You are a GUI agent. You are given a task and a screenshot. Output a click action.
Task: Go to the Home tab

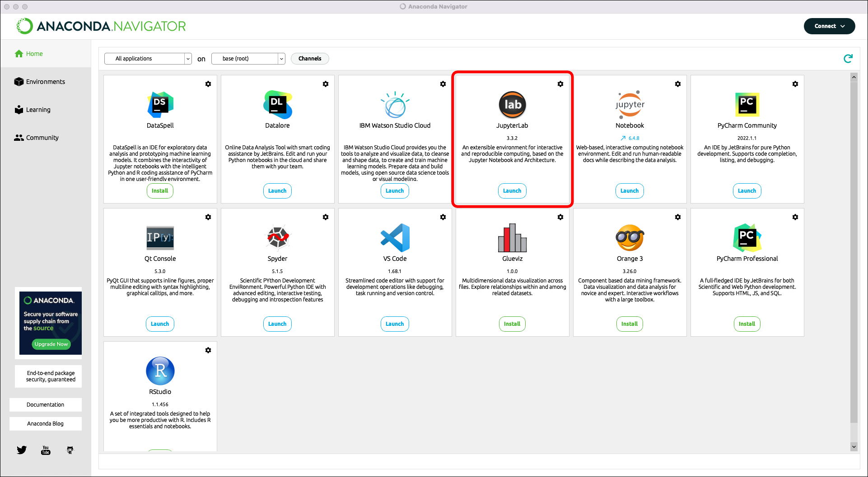point(46,54)
